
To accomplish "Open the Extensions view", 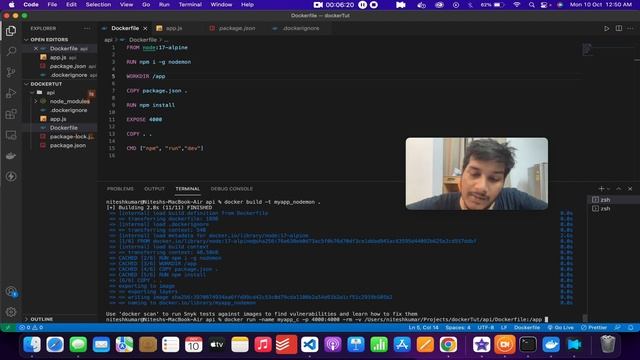I will tap(11, 114).
